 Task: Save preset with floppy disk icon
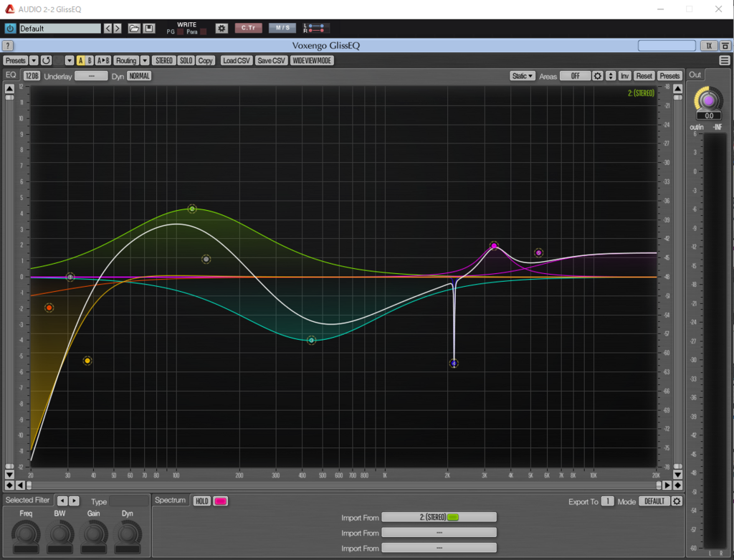[149, 29]
